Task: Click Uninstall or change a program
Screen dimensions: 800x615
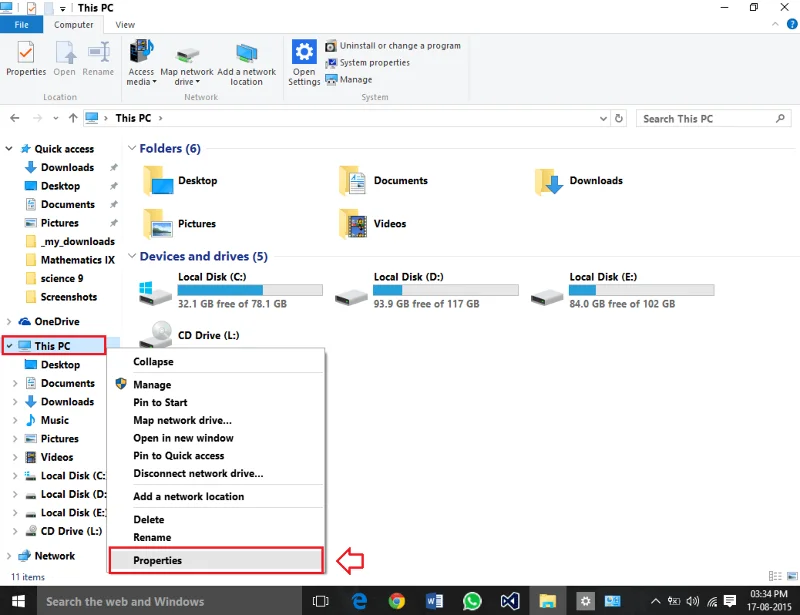Action: [x=393, y=45]
